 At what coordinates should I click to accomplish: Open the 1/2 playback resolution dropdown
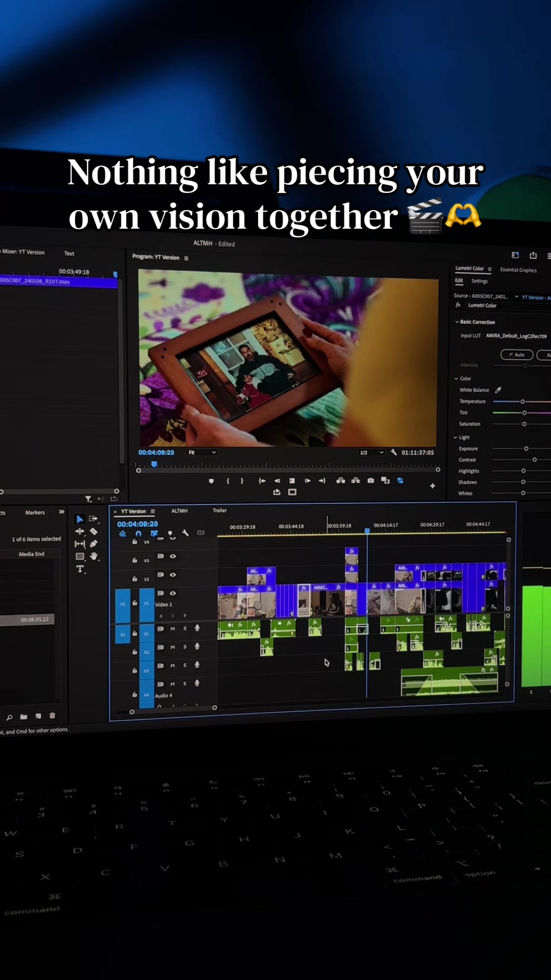(x=371, y=452)
